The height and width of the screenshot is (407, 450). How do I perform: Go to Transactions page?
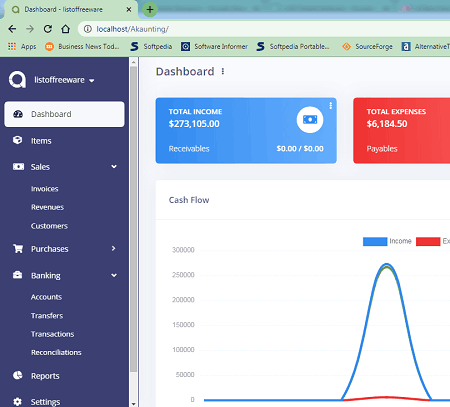53,334
